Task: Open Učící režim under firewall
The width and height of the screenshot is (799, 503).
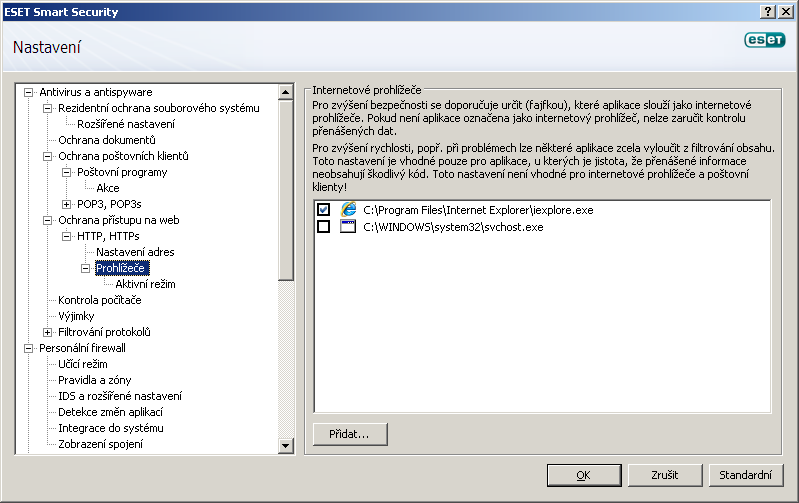Action: pyautogui.click(x=83, y=364)
